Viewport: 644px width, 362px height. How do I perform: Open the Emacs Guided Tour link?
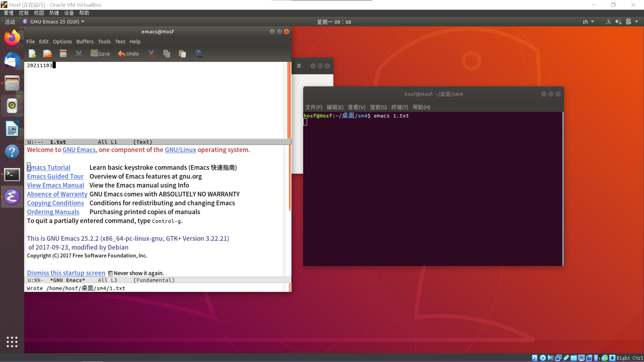(x=55, y=176)
